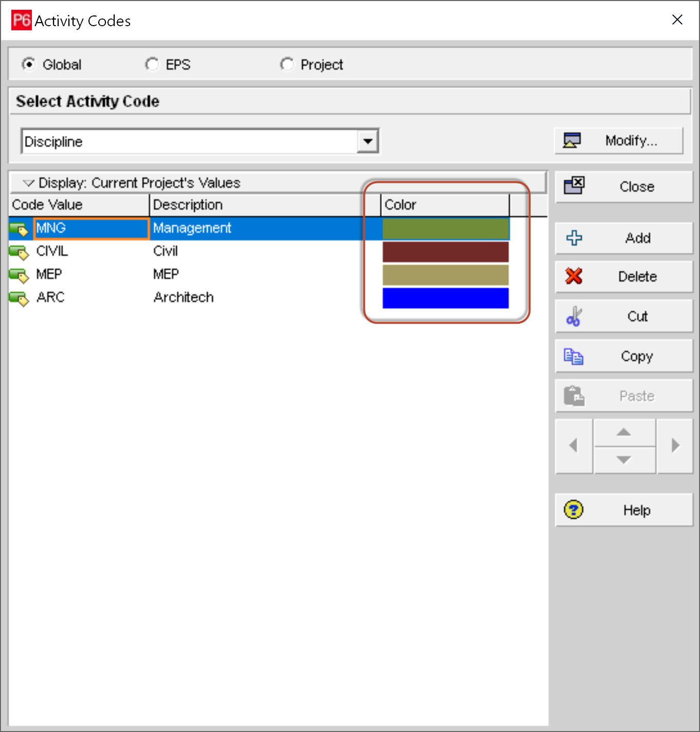Viewport: 700px width, 732px height.
Task: Click the green plus Add icon
Action: 574,238
